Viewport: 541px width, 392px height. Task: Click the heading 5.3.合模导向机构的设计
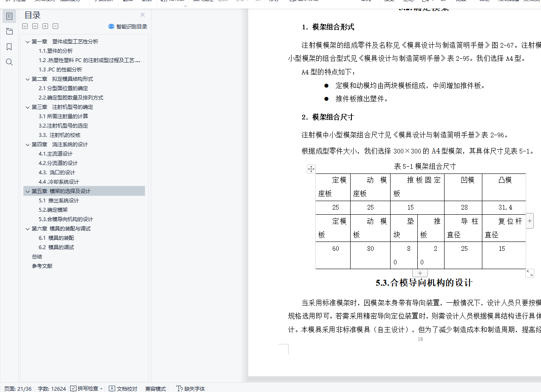click(x=424, y=283)
